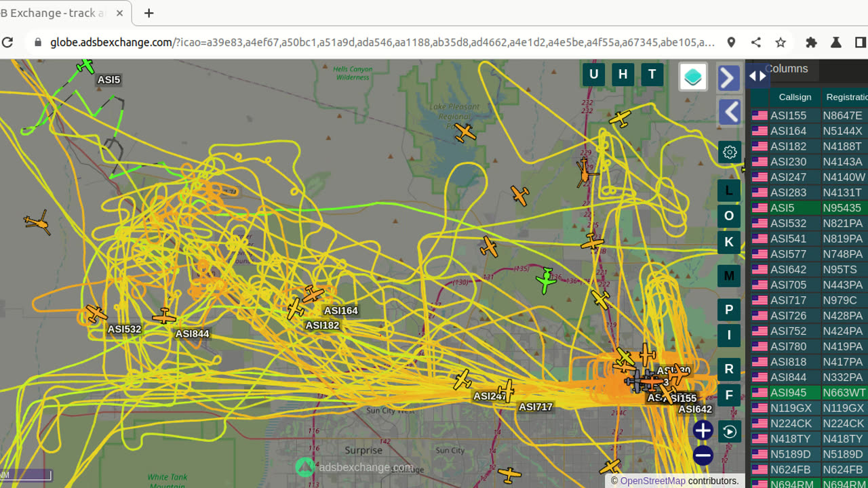Zoom in the map with plus button
The image size is (868, 488).
pyautogui.click(x=703, y=430)
